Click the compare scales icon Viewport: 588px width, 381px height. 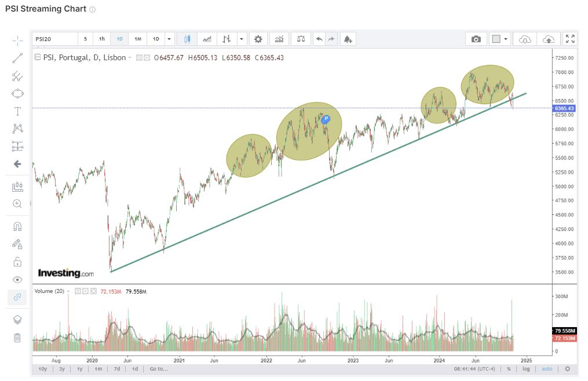(301, 39)
